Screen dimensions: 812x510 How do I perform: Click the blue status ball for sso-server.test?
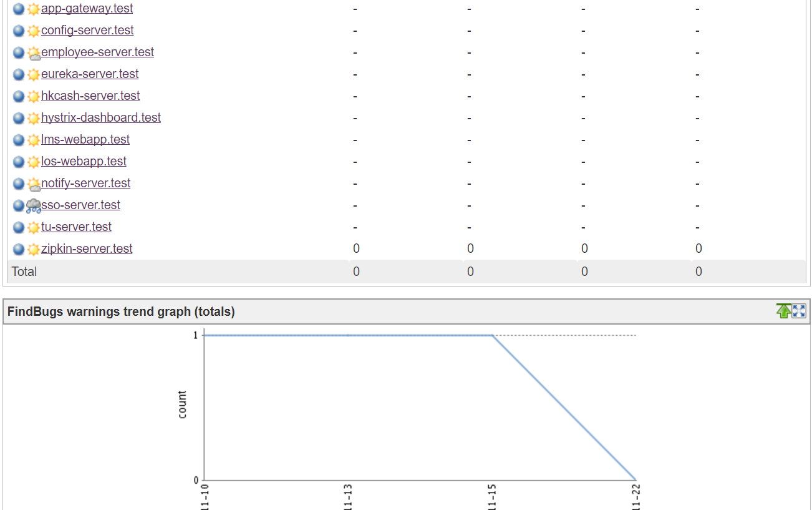pyautogui.click(x=19, y=206)
